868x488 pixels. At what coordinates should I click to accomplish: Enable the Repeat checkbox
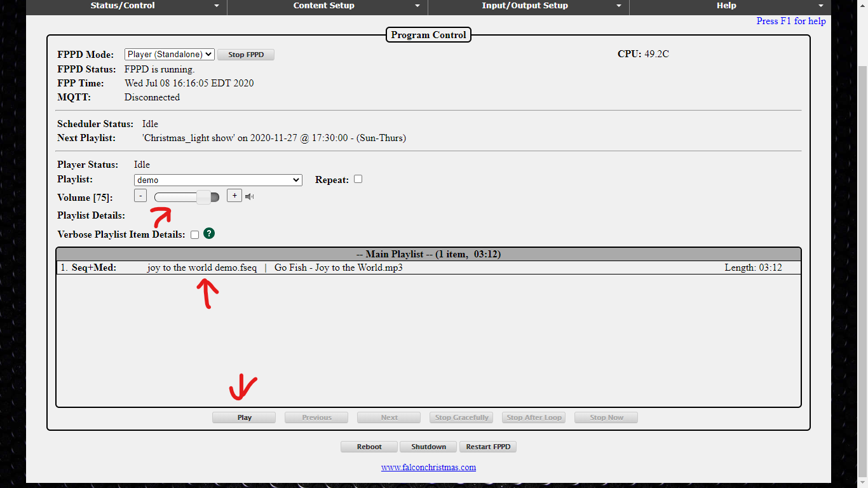(x=358, y=179)
